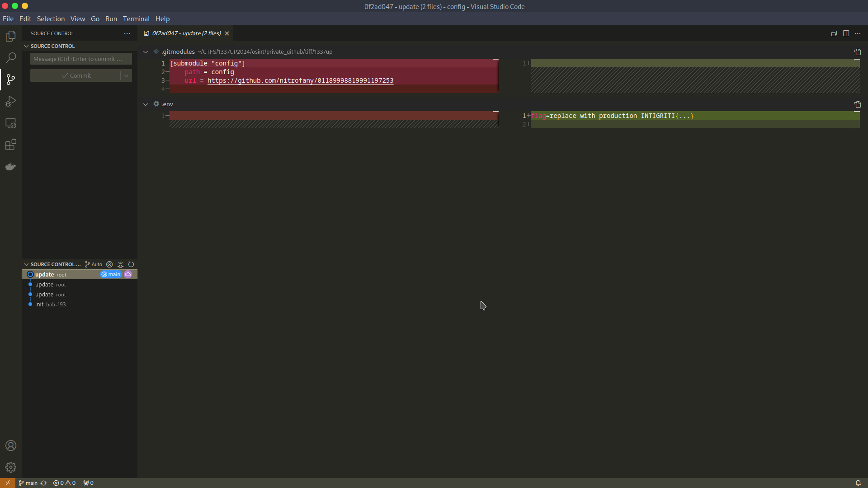Open the Run and Debug view
This screenshot has width=868, height=488.
[x=11, y=101]
